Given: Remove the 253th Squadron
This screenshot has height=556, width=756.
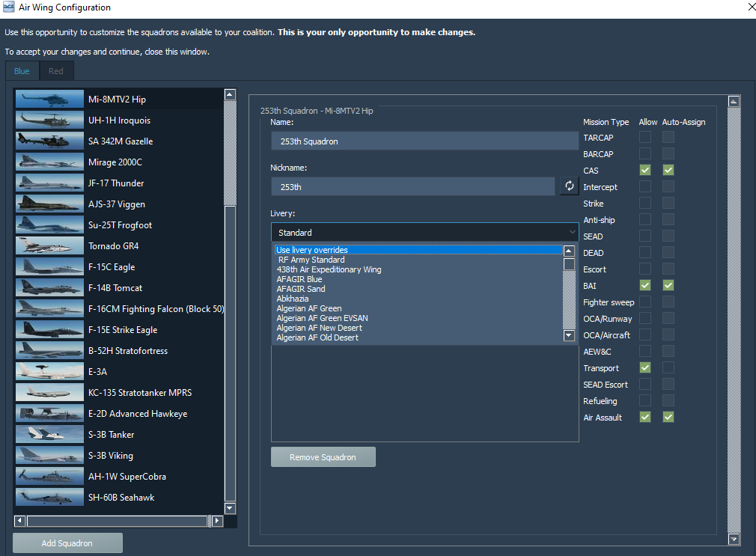Looking at the screenshot, I should 323,456.
